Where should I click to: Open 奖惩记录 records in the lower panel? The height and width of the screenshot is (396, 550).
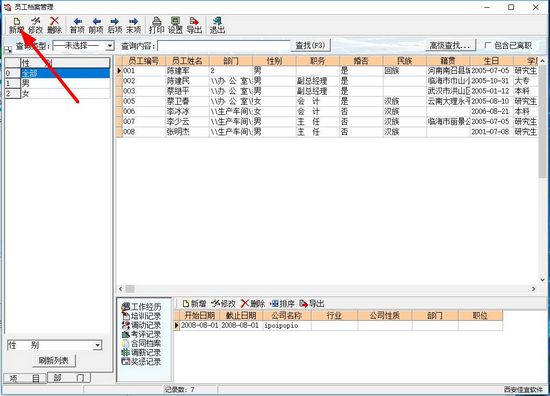[141, 362]
